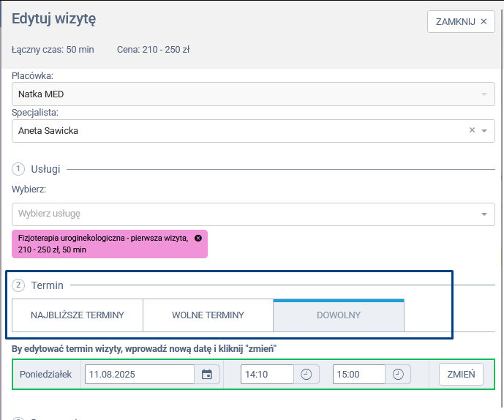Click the ZAMKNIJ button to close the dialog
The height and width of the screenshot is (420, 504).
(460, 22)
